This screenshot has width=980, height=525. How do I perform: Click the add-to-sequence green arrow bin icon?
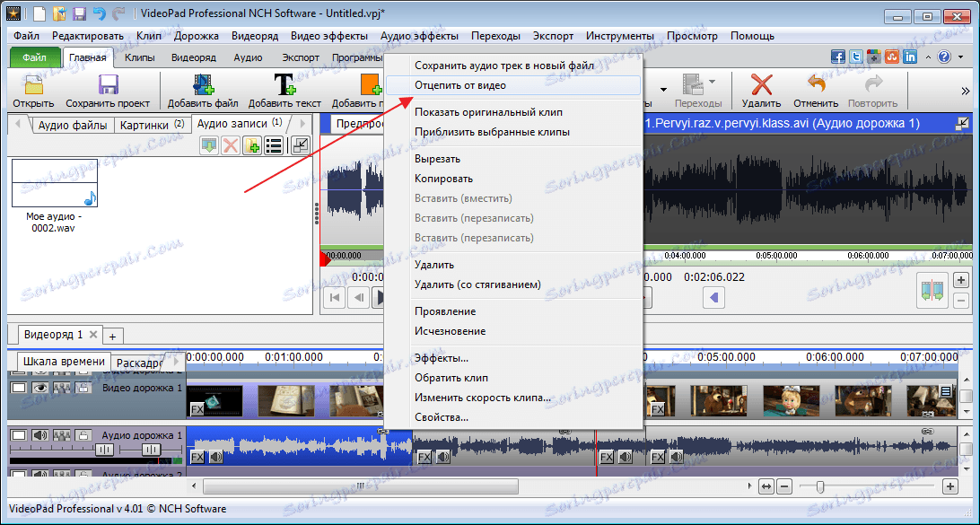pos(209,145)
